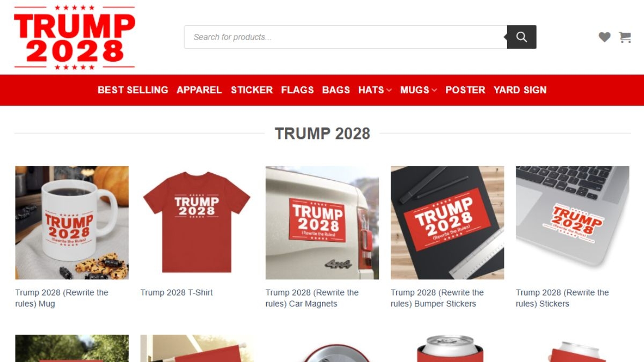
Task: Expand the Hats menu chevron
Action: click(x=389, y=90)
